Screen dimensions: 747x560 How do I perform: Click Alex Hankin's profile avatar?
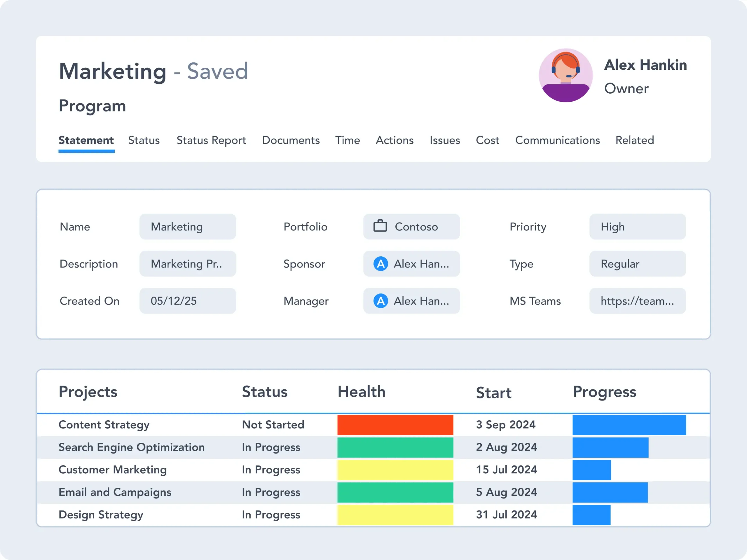click(x=565, y=75)
